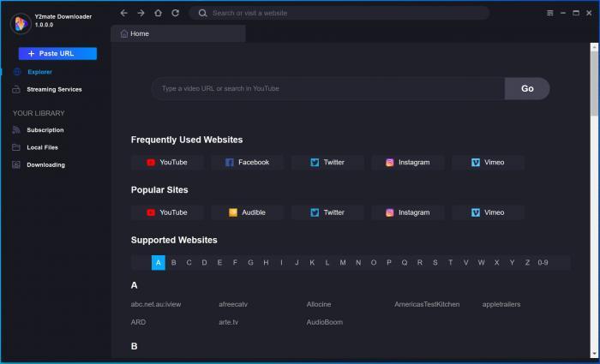Reload the page with the refresh icon

[x=175, y=13]
